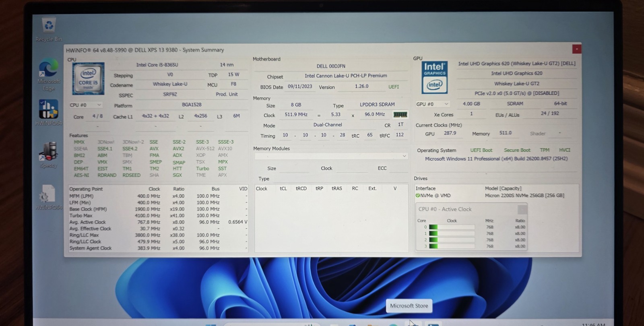Click the 511.9 MHz memory clock value
The height and width of the screenshot is (326, 644).
[296, 115]
